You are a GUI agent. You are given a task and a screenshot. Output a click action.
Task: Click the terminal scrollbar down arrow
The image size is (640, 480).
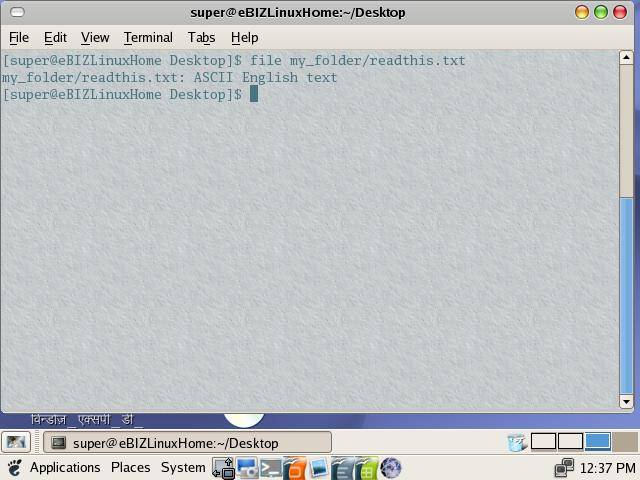(627, 401)
